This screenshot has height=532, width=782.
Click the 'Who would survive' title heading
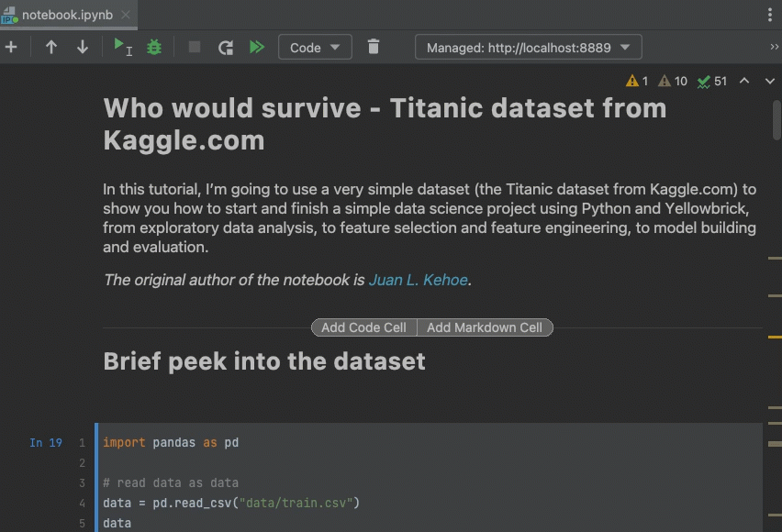[385, 124]
